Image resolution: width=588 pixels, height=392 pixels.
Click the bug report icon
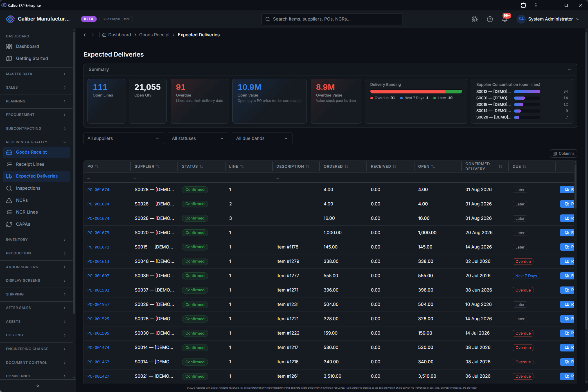pyautogui.click(x=475, y=19)
